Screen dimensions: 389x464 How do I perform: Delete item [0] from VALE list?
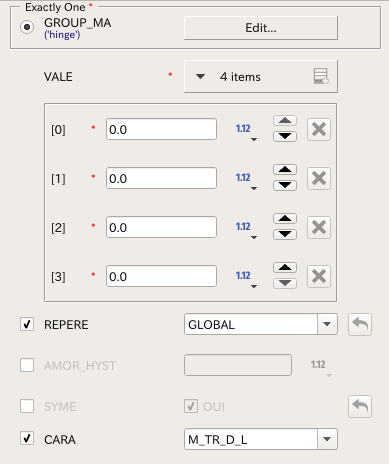[x=319, y=129]
